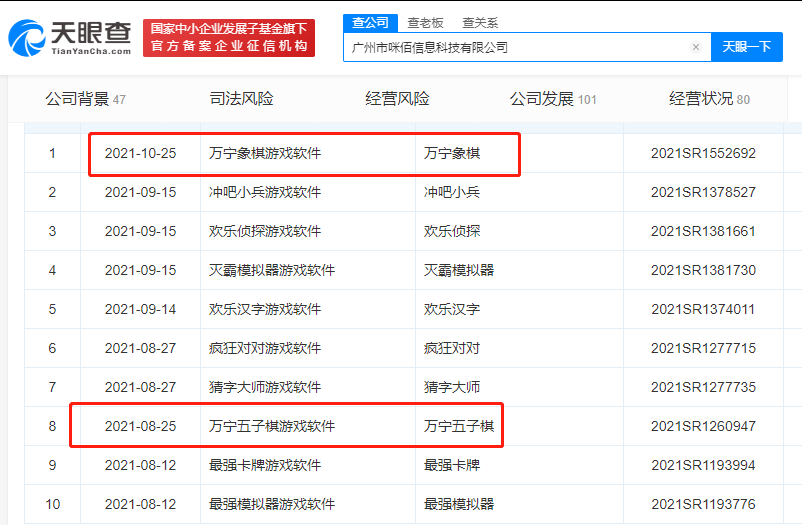Click the registration number 2021SR1374011
This screenshot has width=802, height=525.
click(703, 309)
